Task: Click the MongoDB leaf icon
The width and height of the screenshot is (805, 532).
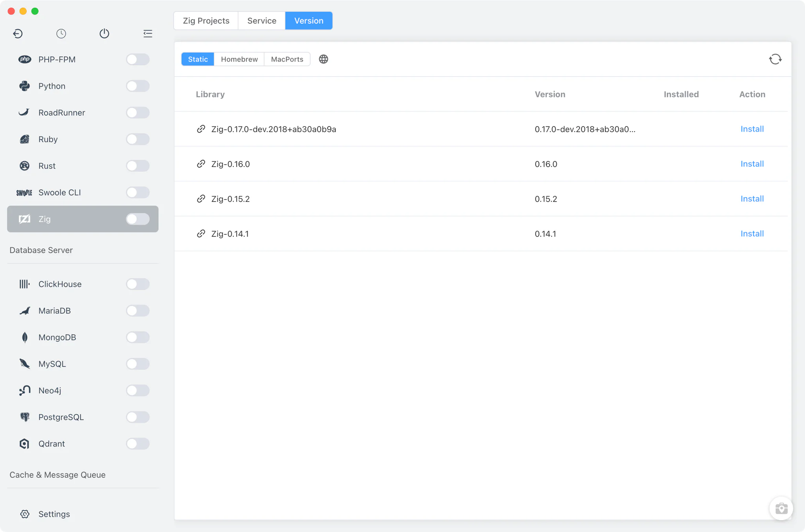Action: 25,337
